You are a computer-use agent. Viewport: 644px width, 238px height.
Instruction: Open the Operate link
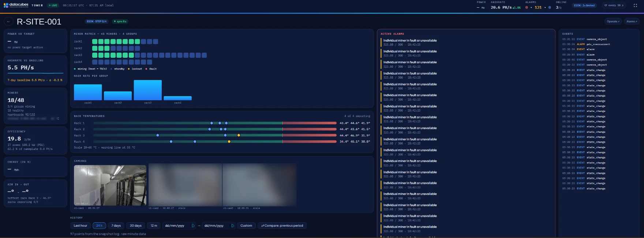point(613,22)
